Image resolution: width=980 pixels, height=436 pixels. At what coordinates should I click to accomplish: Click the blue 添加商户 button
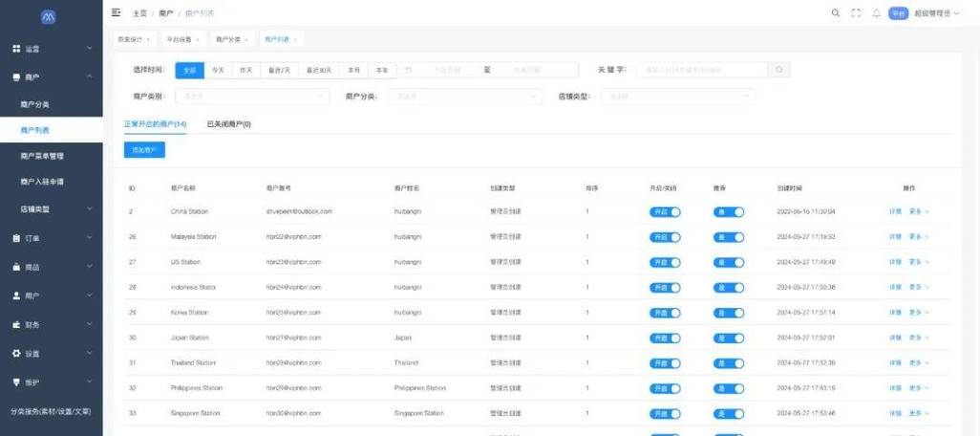[x=144, y=150]
